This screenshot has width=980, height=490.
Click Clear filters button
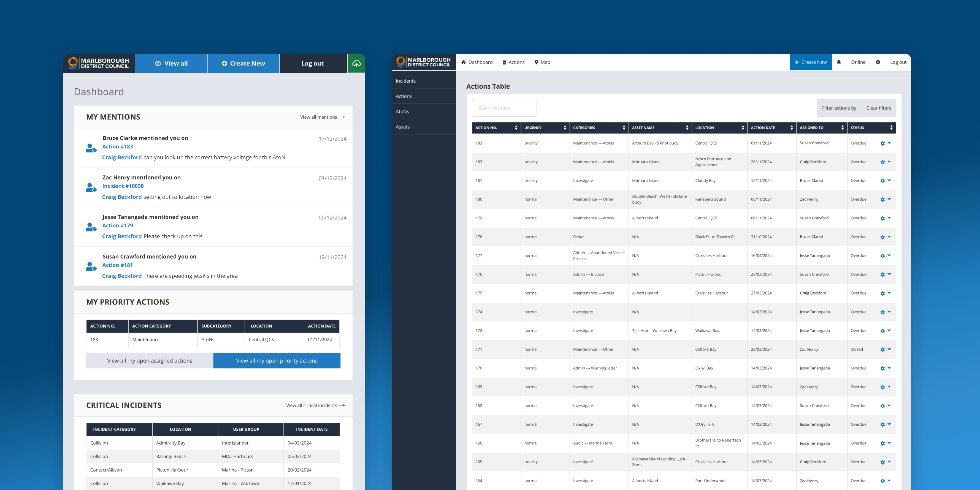click(878, 108)
